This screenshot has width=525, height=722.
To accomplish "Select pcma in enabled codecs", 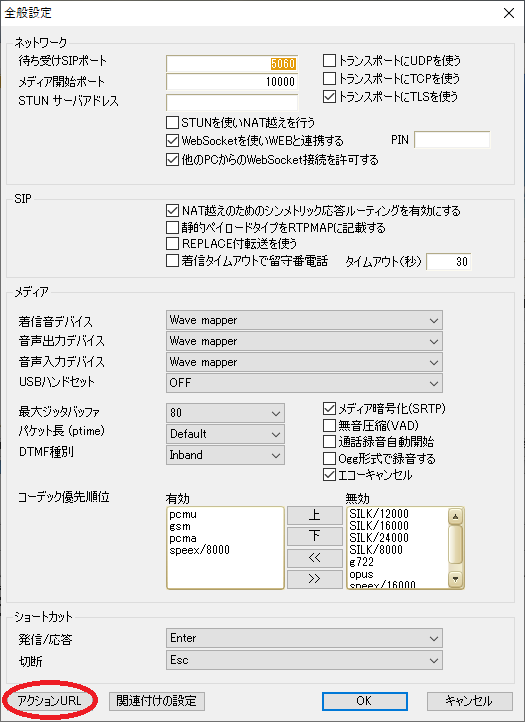I will pos(183,538).
